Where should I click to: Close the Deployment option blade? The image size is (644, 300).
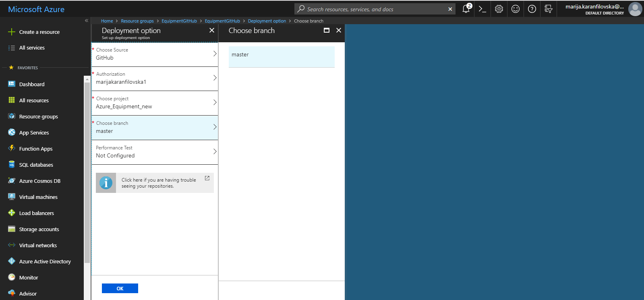pos(212,30)
